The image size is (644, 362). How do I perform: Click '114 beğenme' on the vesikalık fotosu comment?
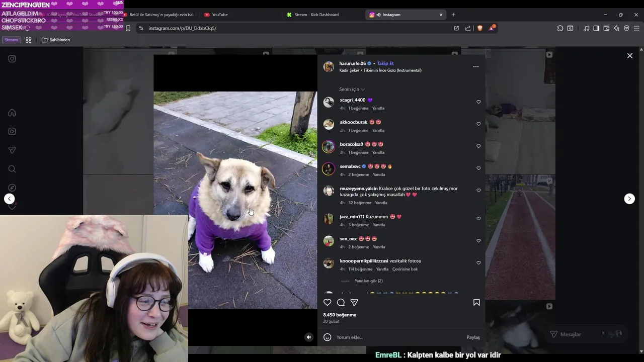(x=360, y=269)
